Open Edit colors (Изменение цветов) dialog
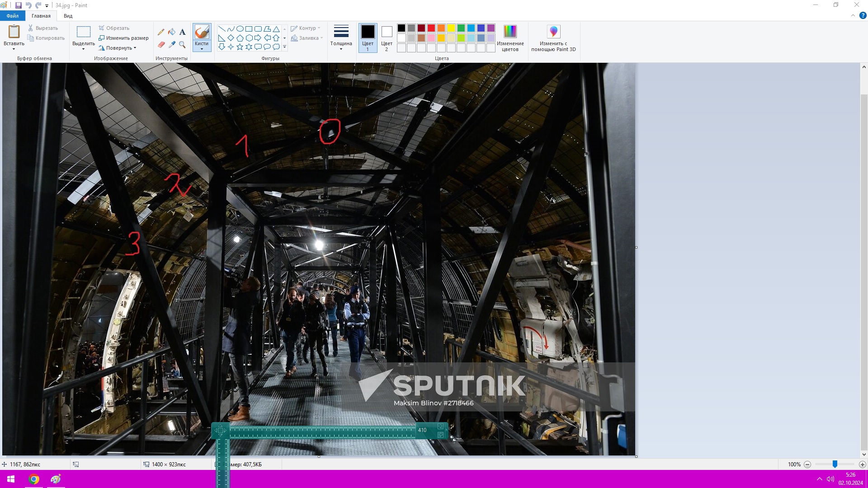Image resolution: width=868 pixels, height=488 pixels. (510, 38)
